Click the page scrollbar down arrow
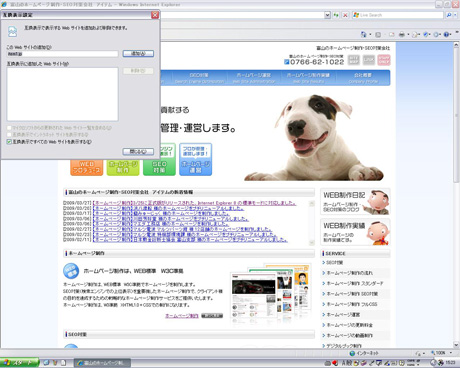This screenshot has width=460, height=368. [456, 345]
